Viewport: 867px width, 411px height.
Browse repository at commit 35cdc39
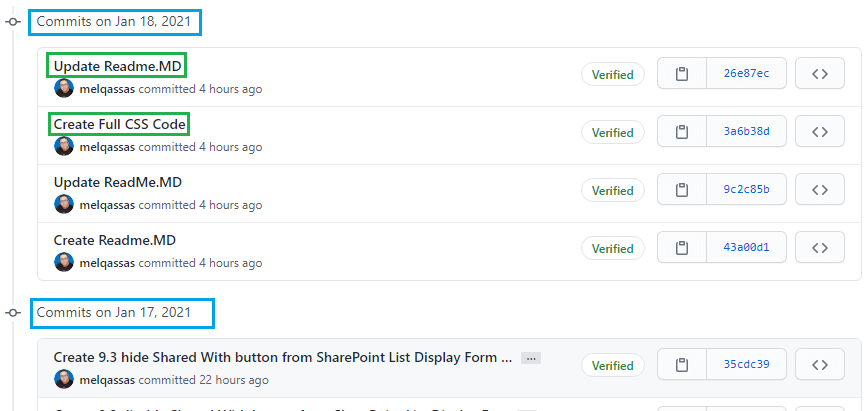coord(820,365)
